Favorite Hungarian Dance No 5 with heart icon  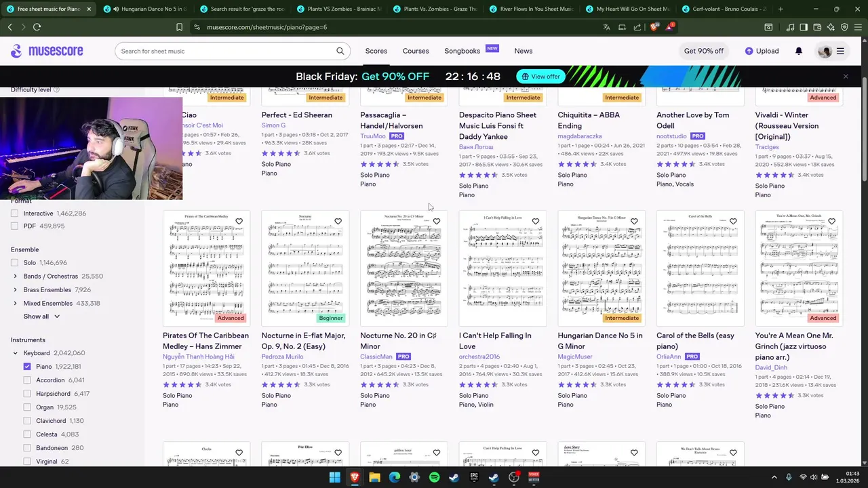pyautogui.click(x=634, y=222)
